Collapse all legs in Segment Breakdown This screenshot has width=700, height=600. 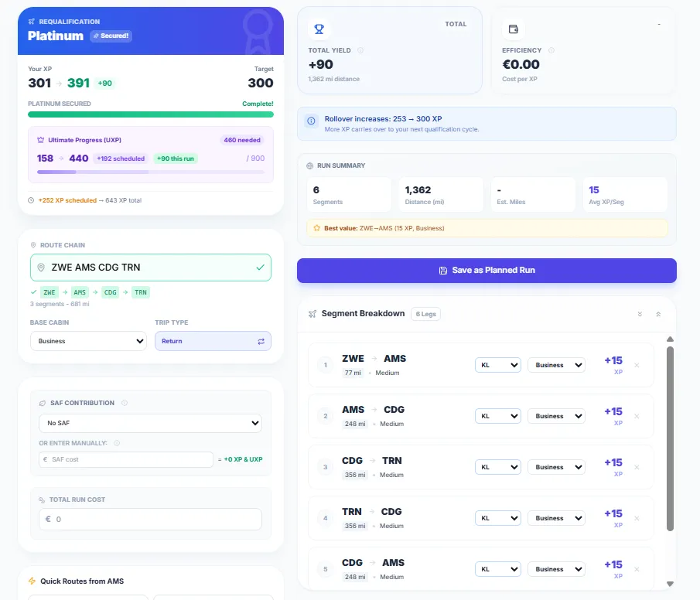(x=657, y=314)
